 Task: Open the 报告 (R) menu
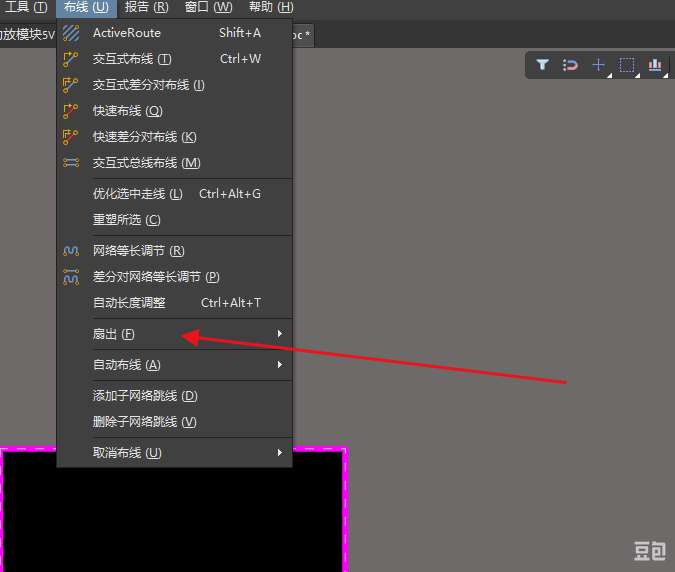tap(146, 7)
